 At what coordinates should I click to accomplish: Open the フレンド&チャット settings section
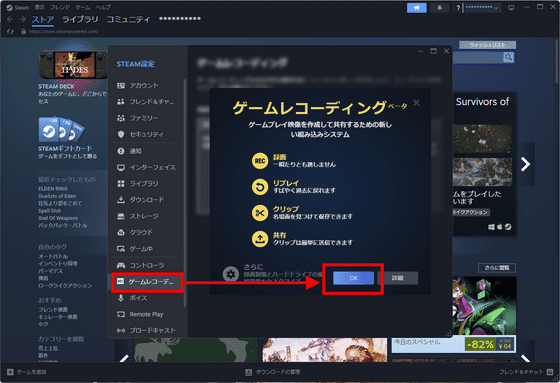[x=145, y=102]
